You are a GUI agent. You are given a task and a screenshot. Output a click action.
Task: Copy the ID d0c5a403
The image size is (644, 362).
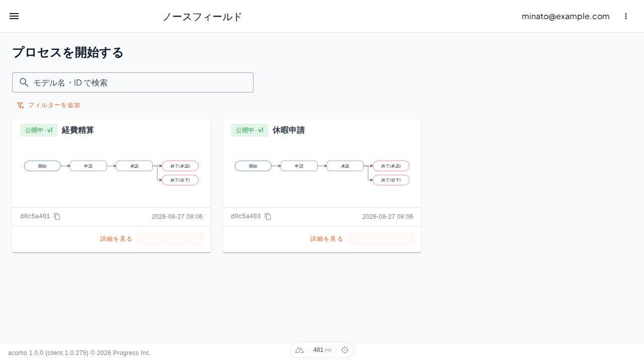click(x=268, y=217)
